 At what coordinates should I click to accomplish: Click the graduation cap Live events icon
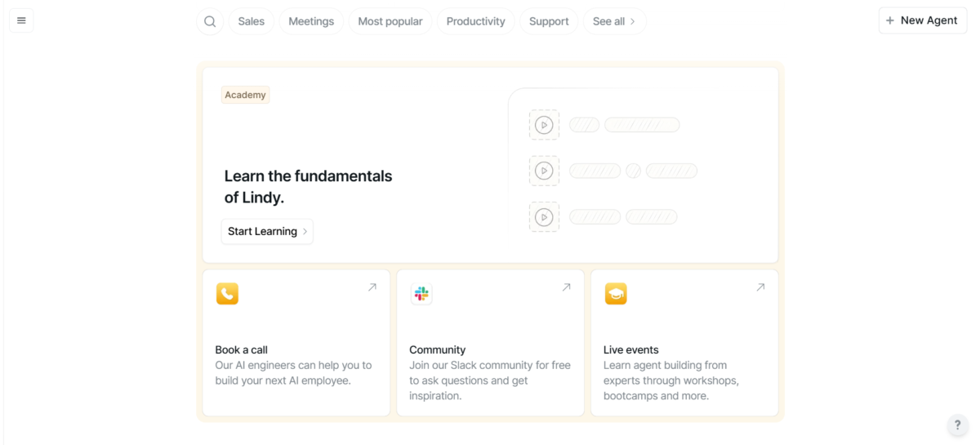pyautogui.click(x=616, y=294)
